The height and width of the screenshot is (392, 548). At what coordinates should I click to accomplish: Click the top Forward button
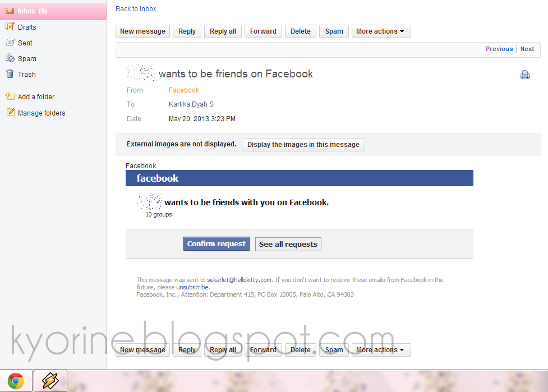coord(263,31)
